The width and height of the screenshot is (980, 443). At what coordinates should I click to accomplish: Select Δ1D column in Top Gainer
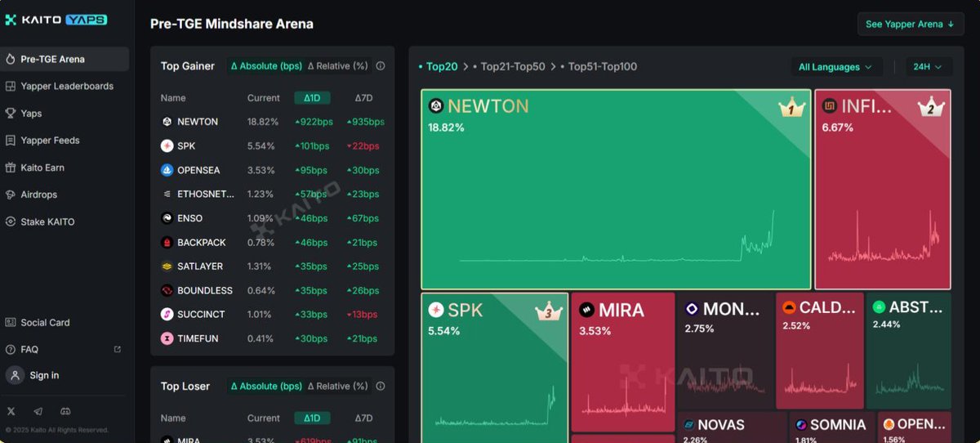pyautogui.click(x=312, y=98)
